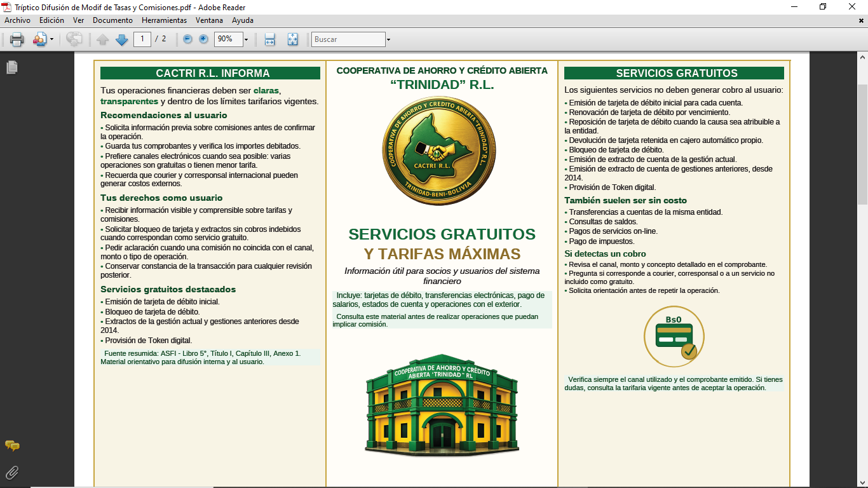This screenshot has width=868, height=488.
Task: Open the Ventana menu
Action: (209, 20)
